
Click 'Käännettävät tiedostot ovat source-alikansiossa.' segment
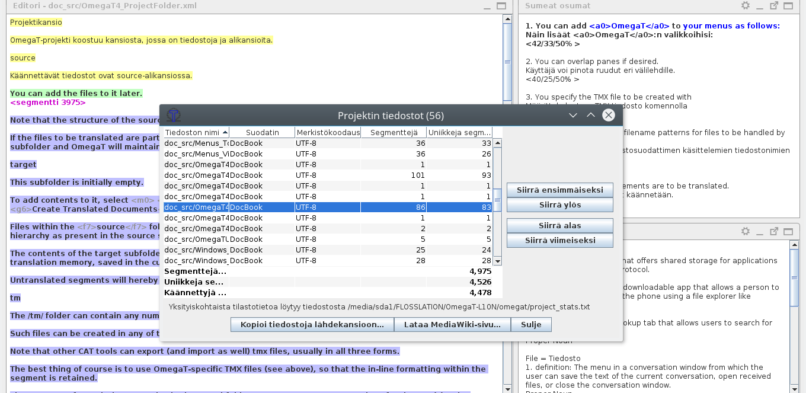click(101, 76)
